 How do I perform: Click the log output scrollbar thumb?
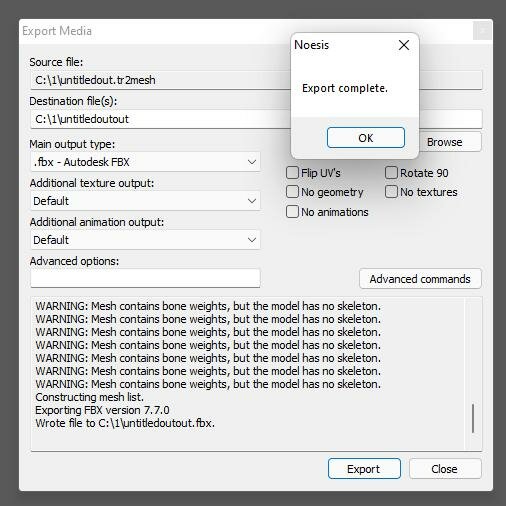click(x=473, y=419)
